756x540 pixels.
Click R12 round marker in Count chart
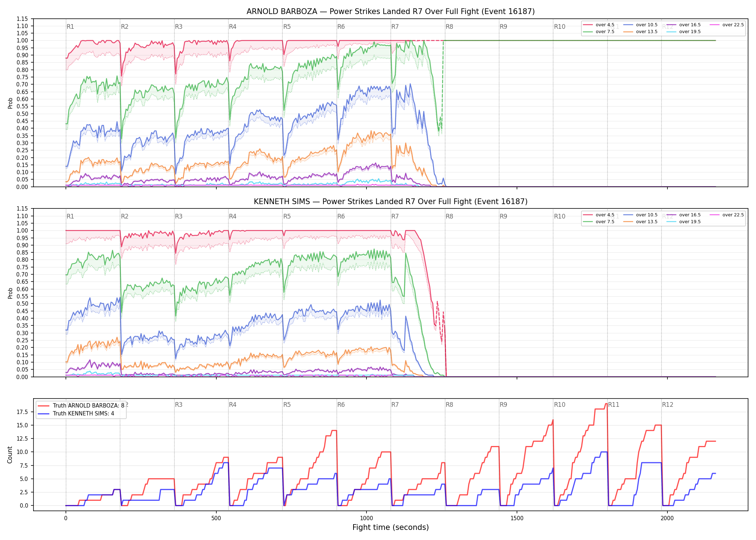(667, 405)
